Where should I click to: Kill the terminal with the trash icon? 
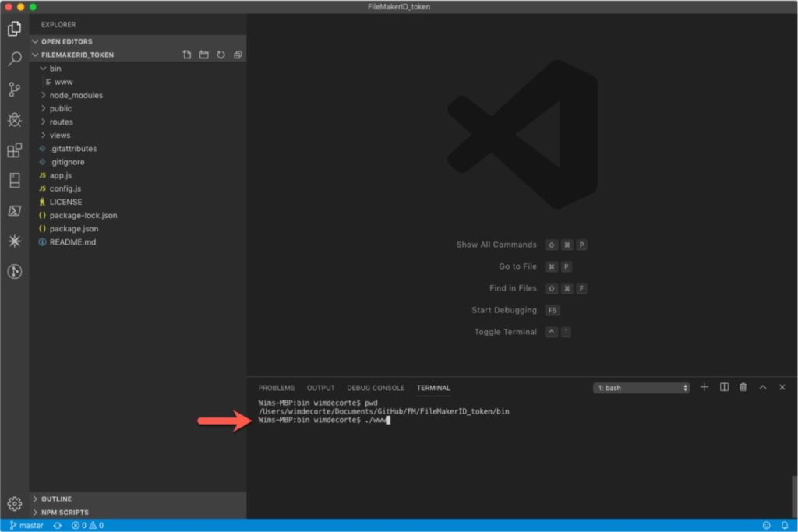(x=743, y=387)
